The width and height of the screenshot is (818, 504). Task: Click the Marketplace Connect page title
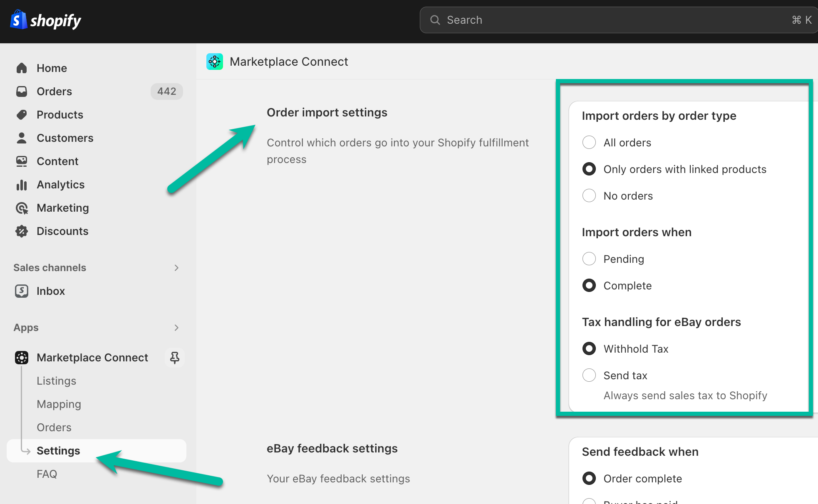point(289,62)
